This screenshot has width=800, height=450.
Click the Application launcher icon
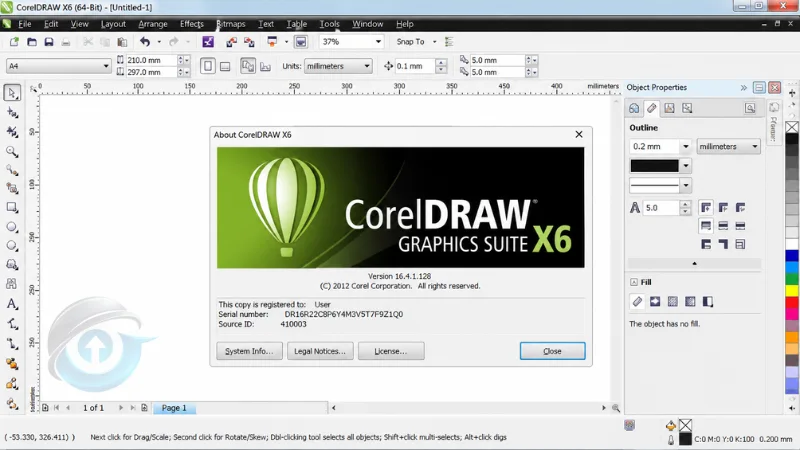(272, 42)
